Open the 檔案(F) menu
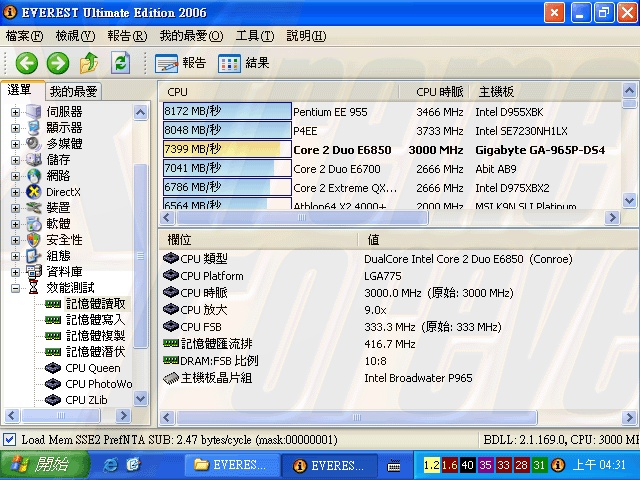The height and width of the screenshot is (480, 640). [25, 36]
